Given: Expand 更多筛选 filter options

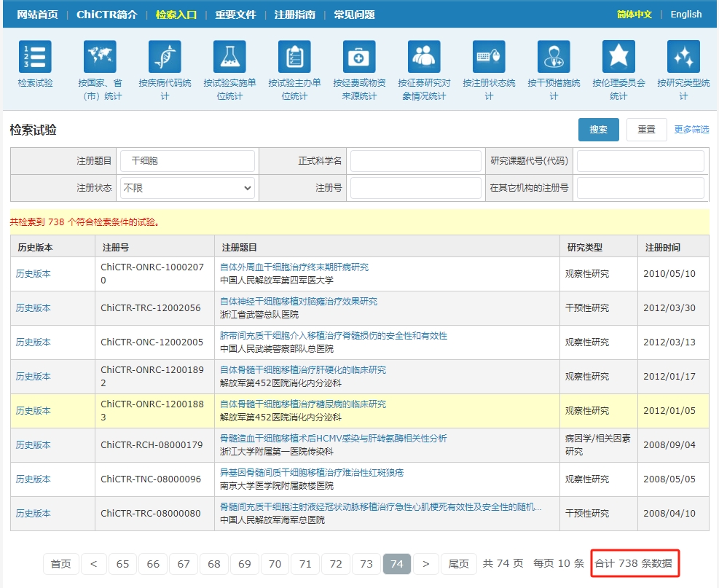Looking at the screenshot, I should point(691,130).
